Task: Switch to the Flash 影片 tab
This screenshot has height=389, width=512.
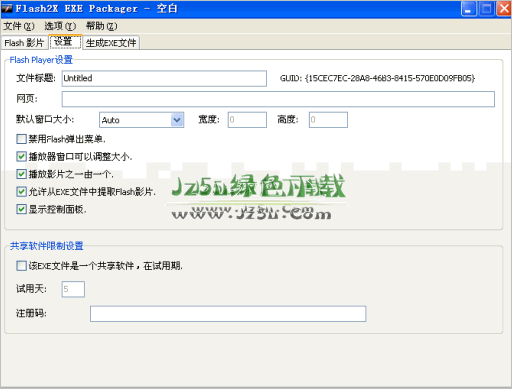Action: 24,43
